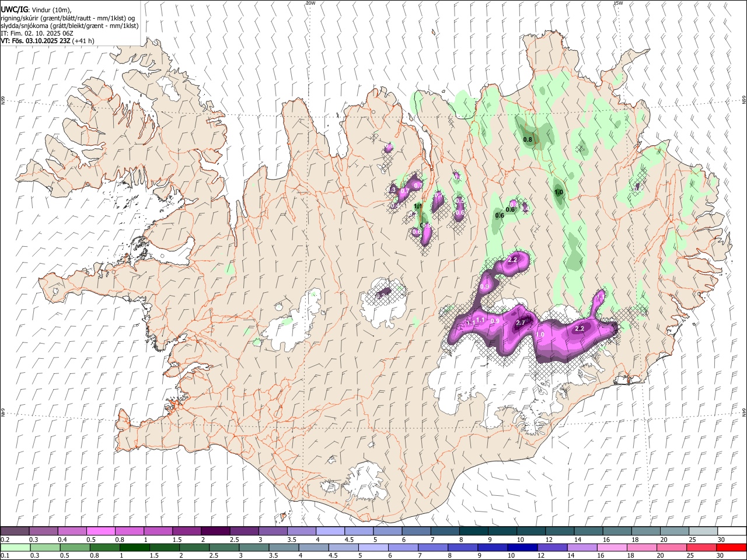Pick top-row white swatch after 30
The height and width of the screenshot is (560, 747).
(732, 531)
